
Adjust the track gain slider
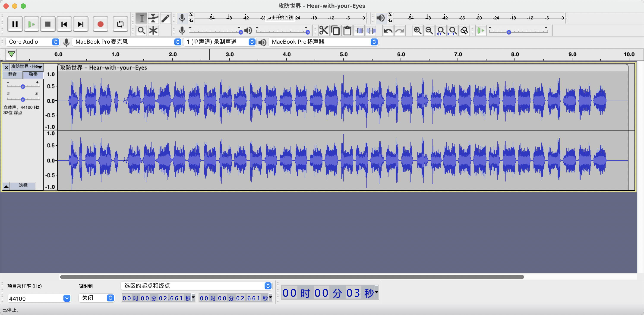(23, 86)
